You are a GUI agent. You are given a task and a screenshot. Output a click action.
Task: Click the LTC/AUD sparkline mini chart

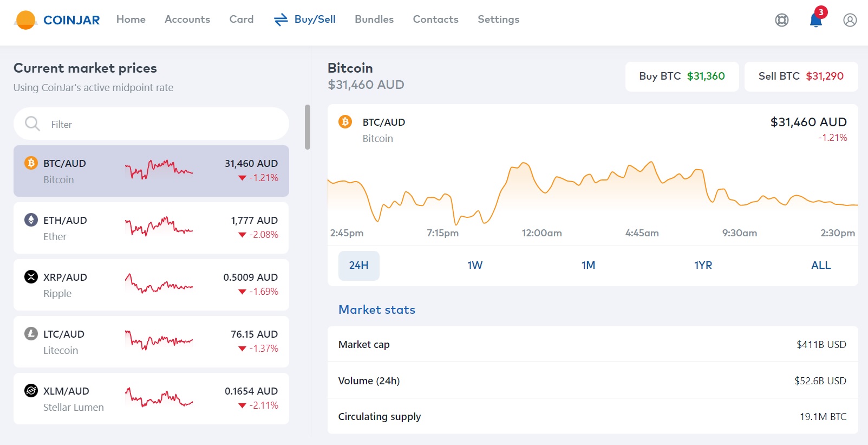[159, 340]
